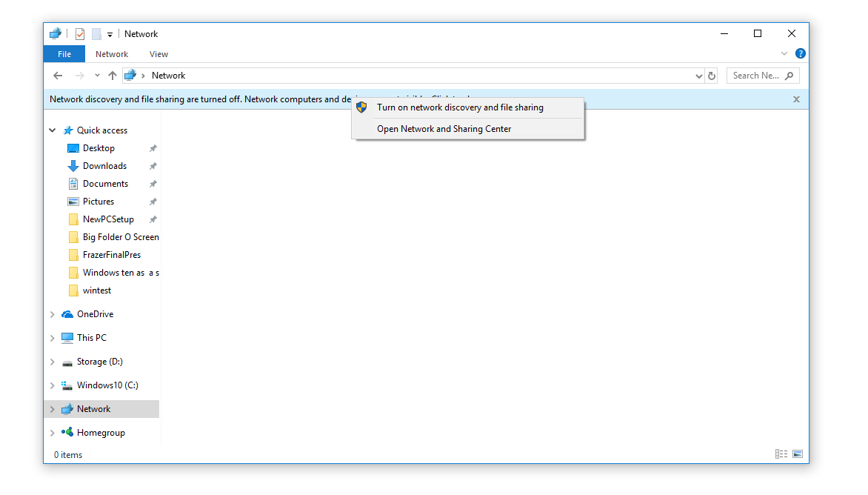Select Windows10 (C:) drive

point(107,385)
